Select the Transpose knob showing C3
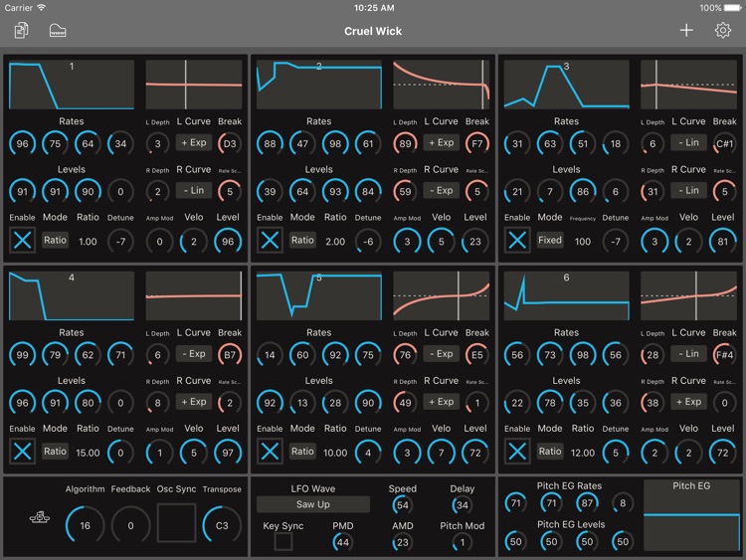 [x=222, y=525]
